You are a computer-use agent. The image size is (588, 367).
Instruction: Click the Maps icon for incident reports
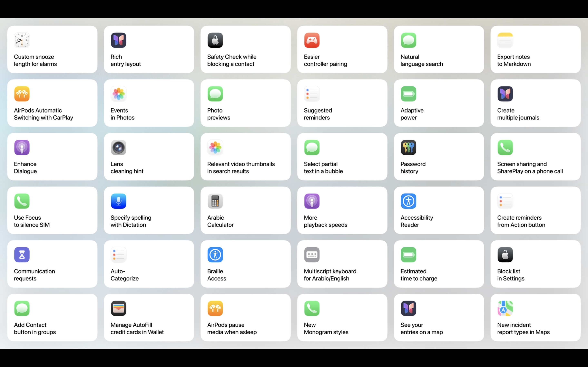pyautogui.click(x=505, y=308)
